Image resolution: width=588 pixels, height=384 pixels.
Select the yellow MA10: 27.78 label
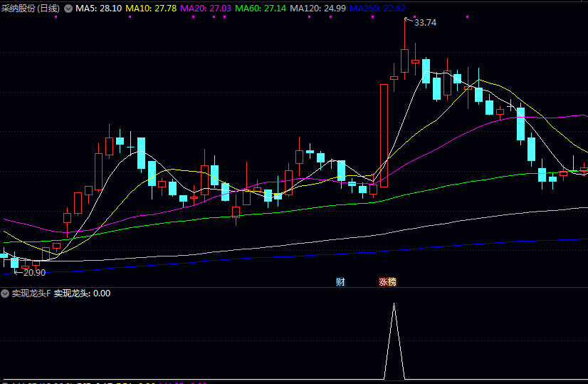point(151,9)
